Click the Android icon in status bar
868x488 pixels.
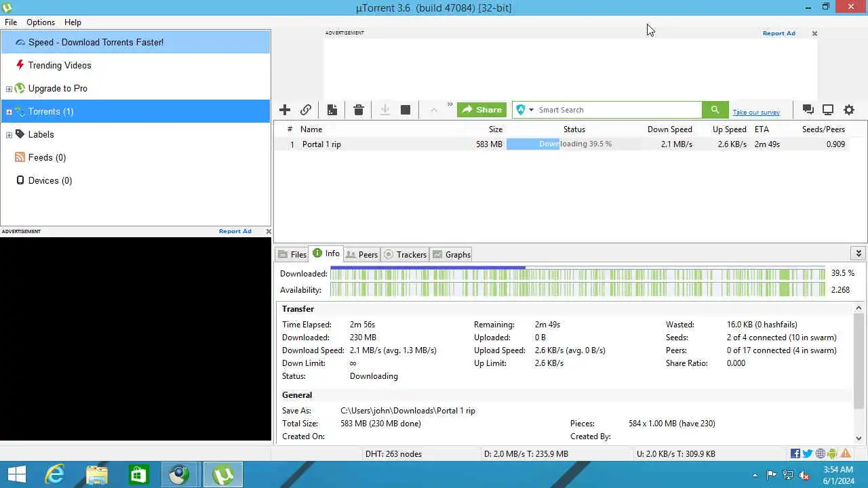coord(833,453)
